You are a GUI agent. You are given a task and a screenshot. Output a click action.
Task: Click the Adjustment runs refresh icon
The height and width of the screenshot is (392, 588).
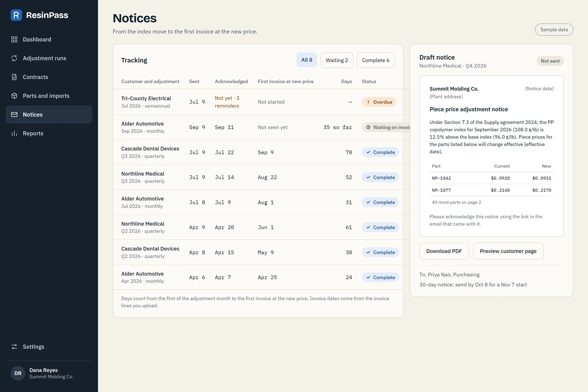[14, 58]
